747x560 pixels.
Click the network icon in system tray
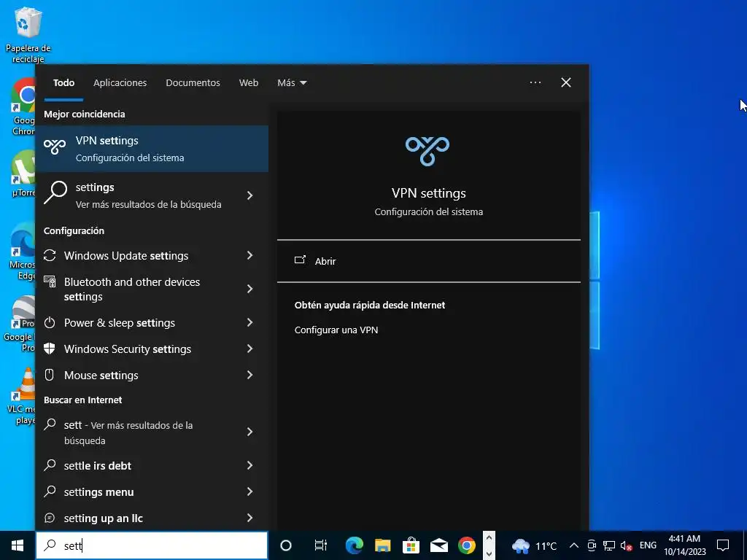(609, 545)
